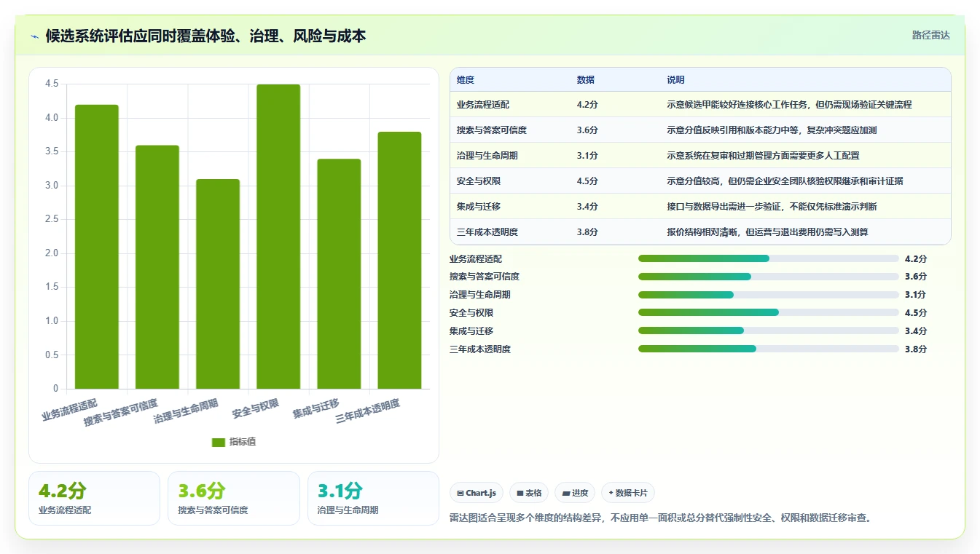
Task: Click the 治理与生命周期 bar in the chart
Action: (x=218, y=284)
